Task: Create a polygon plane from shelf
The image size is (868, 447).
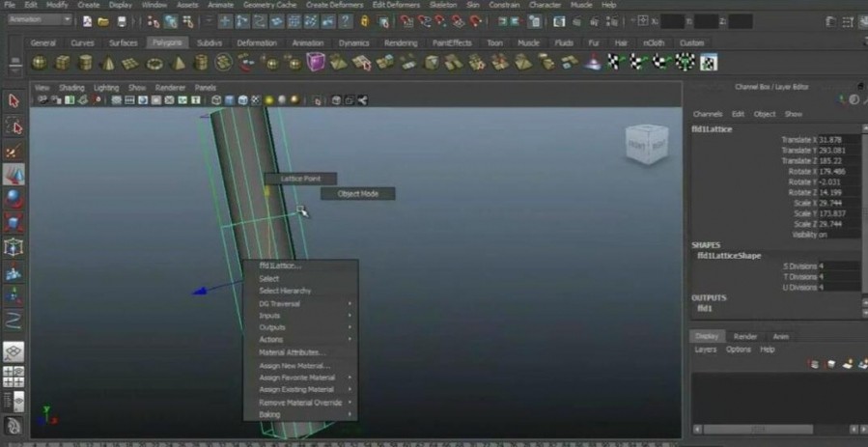Action: click(x=130, y=63)
